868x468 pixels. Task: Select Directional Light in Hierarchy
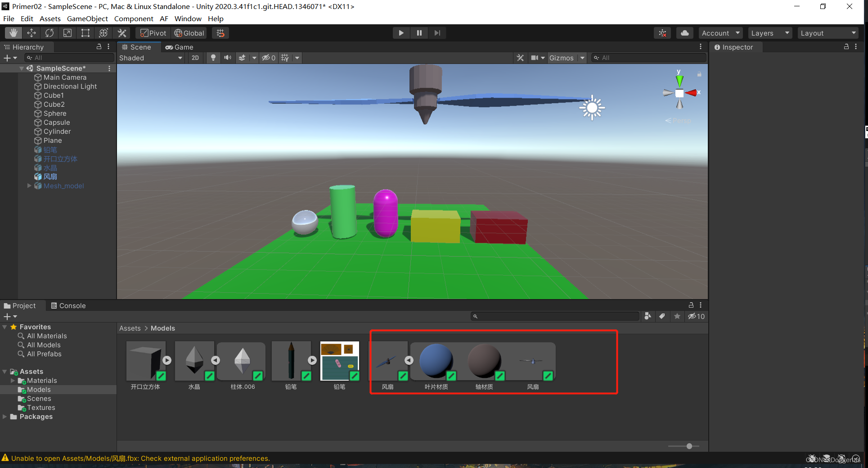click(70, 86)
